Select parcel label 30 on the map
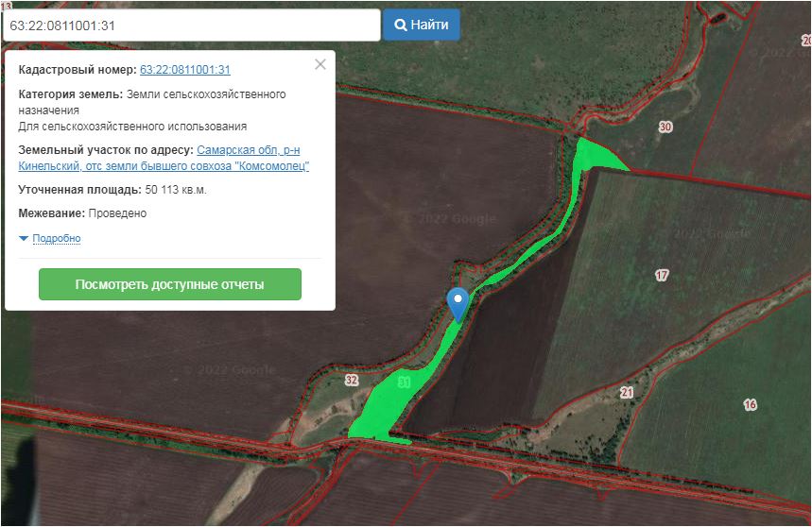The height and width of the screenshot is (527, 812). tap(665, 127)
